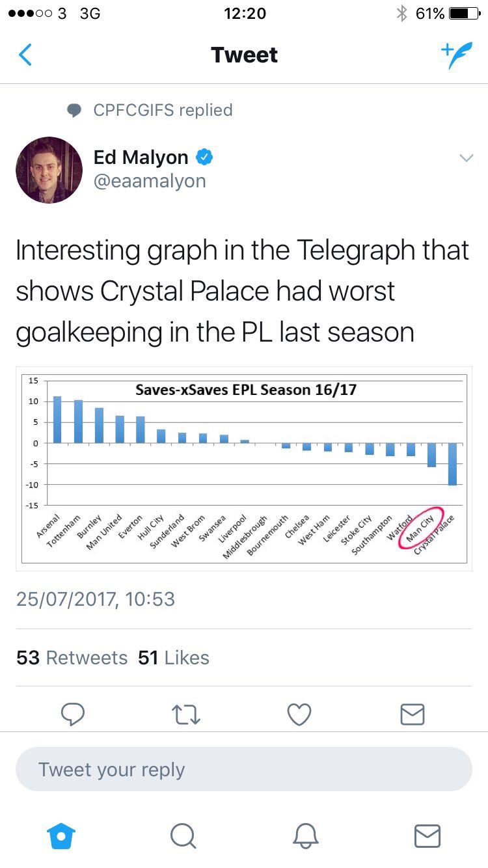This screenshot has width=488, height=868.
Task: View the 51 Likes list
Action: point(174,658)
